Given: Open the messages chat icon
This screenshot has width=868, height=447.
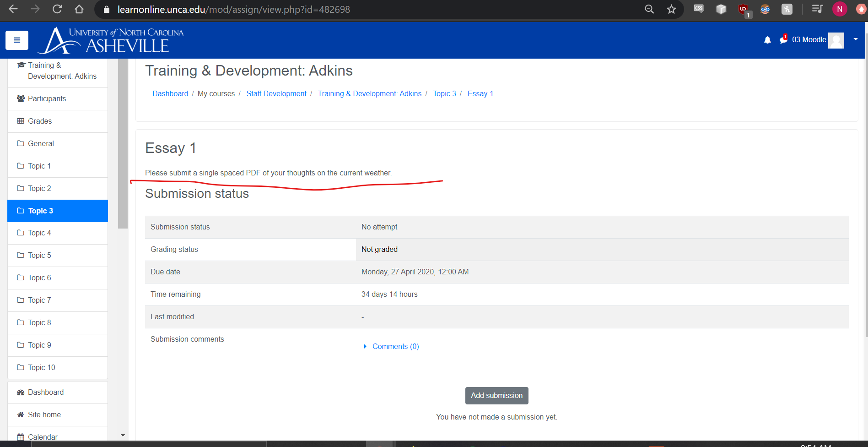Looking at the screenshot, I should pos(783,40).
